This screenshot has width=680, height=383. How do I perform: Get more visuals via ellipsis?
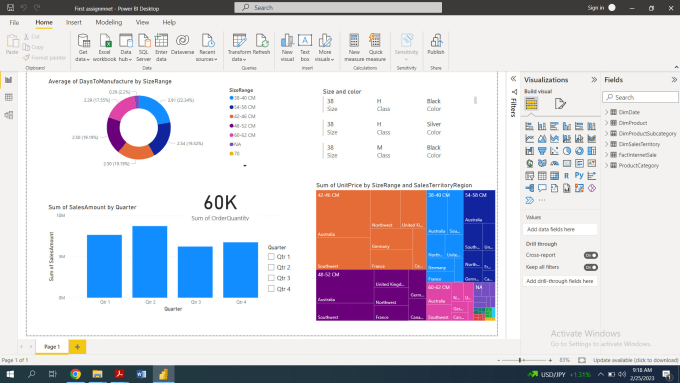click(542, 200)
